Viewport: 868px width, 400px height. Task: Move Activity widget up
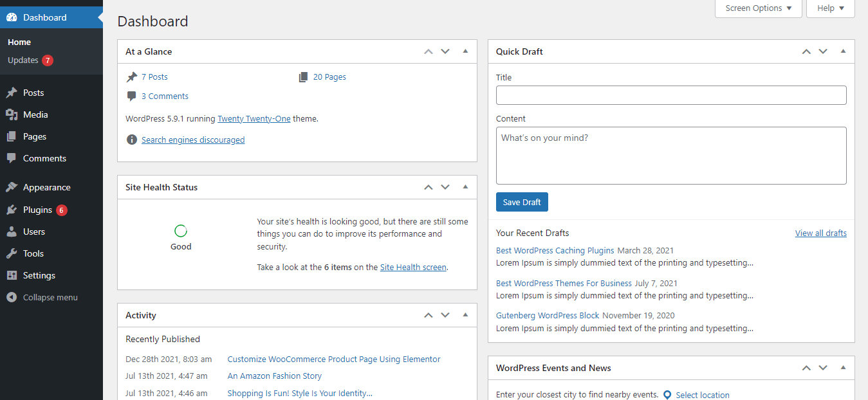(429, 315)
